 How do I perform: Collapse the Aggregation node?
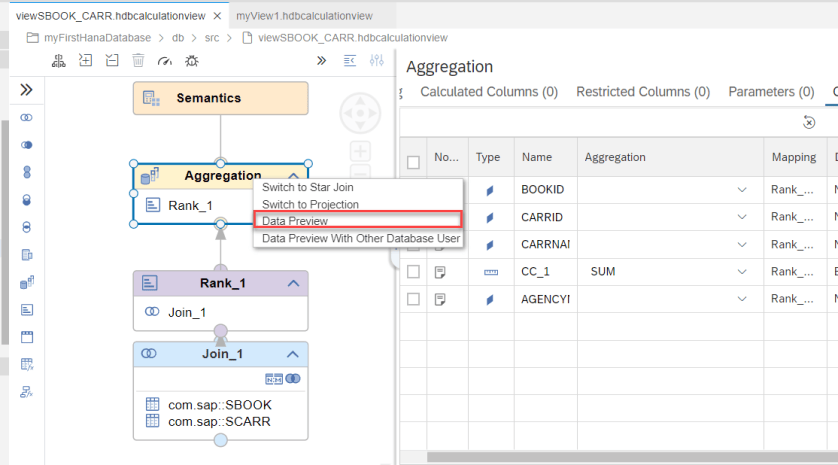pyautogui.click(x=293, y=175)
